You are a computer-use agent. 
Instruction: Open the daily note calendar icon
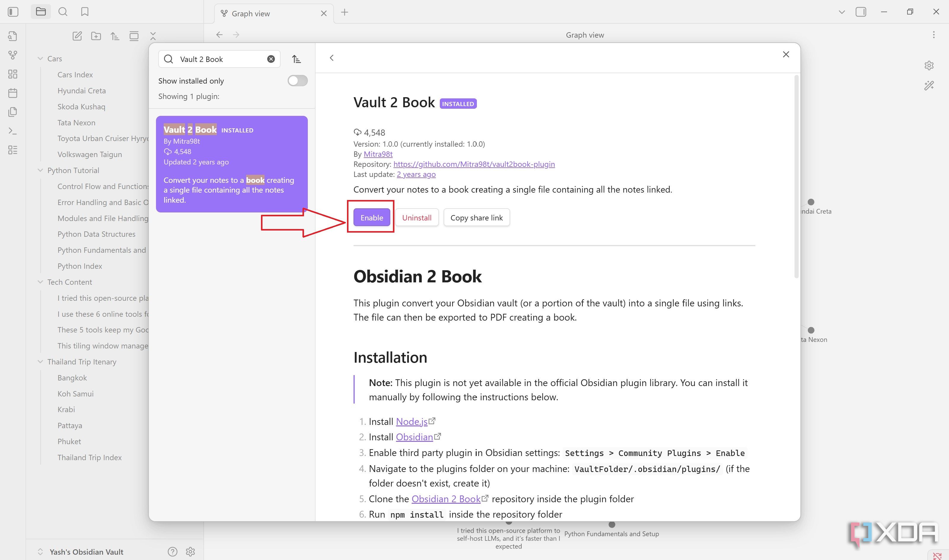pyautogui.click(x=13, y=93)
